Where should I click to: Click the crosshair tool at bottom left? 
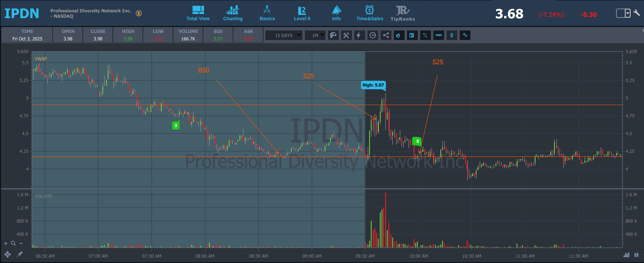click(7, 255)
